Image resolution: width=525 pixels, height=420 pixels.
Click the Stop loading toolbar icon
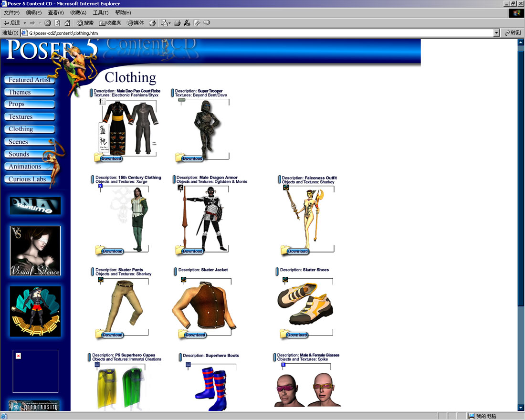[48, 23]
